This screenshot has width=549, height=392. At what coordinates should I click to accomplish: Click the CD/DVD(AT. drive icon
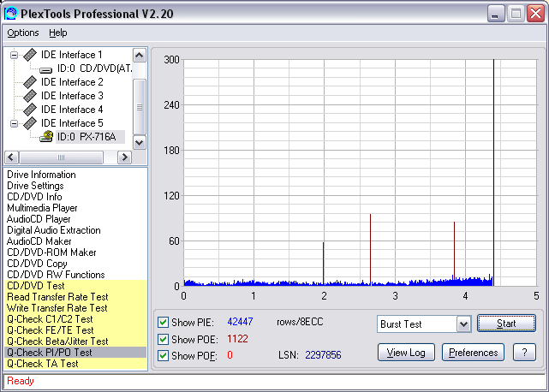pyautogui.click(x=46, y=69)
